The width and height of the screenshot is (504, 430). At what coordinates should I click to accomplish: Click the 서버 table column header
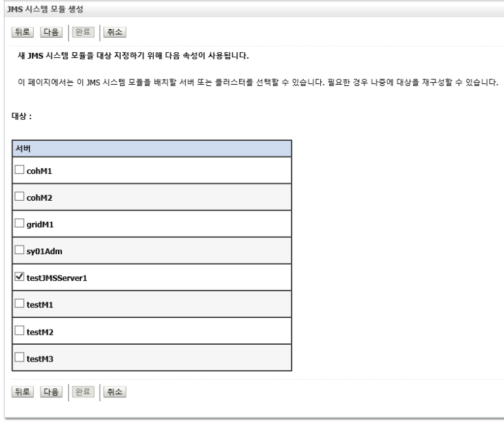coord(152,149)
